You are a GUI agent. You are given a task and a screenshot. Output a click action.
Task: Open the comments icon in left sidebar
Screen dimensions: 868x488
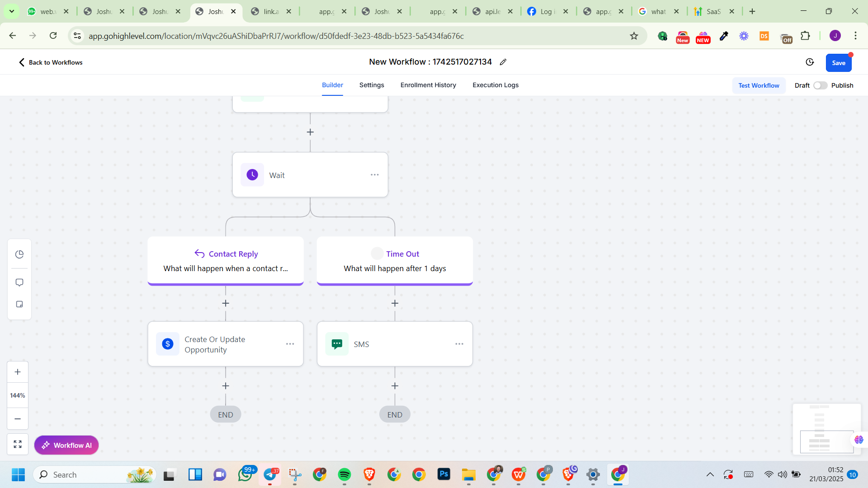click(x=19, y=282)
